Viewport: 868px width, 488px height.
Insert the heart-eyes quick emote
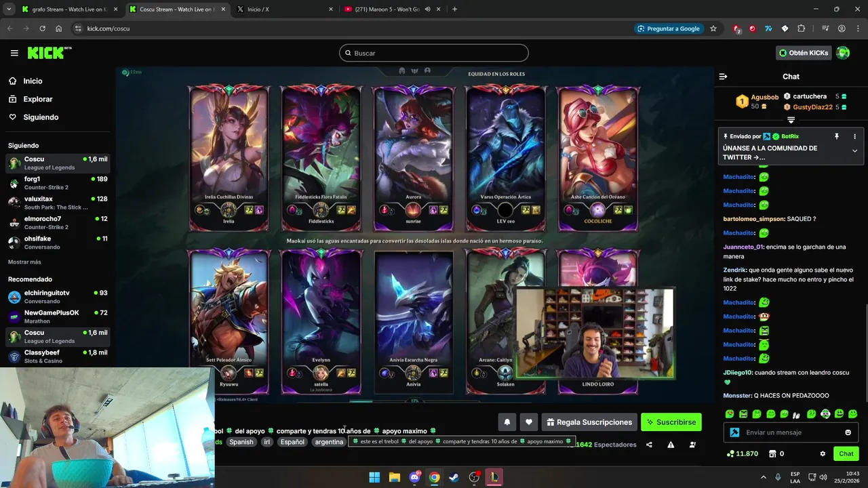tap(730, 413)
